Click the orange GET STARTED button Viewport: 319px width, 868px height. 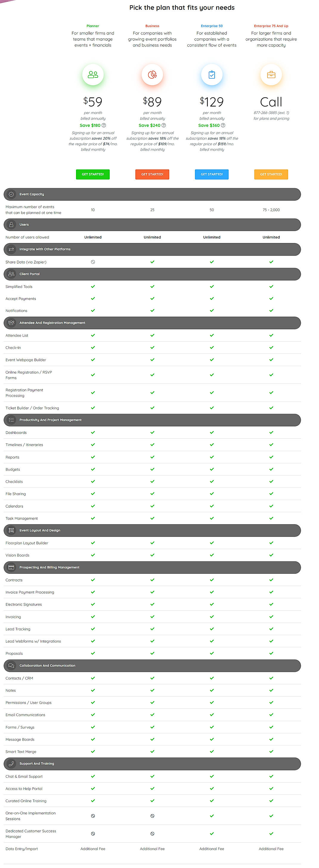coord(271,174)
